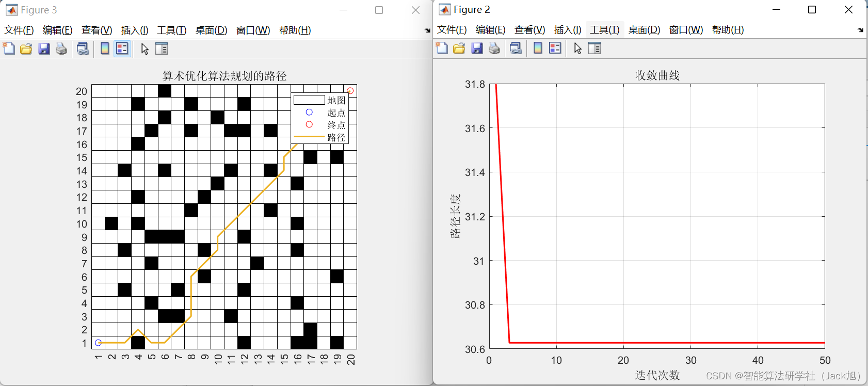Viewport: 868px width, 386px height.
Task: Click dock arrow at Figure 2 menu bar end
Action: [860, 30]
